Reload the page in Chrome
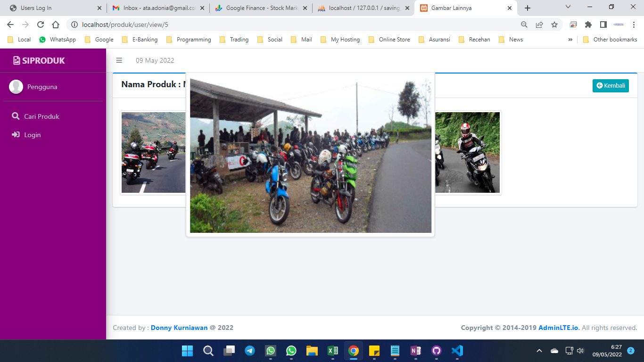This screenshot has height=362, width=644. point(41,25)
